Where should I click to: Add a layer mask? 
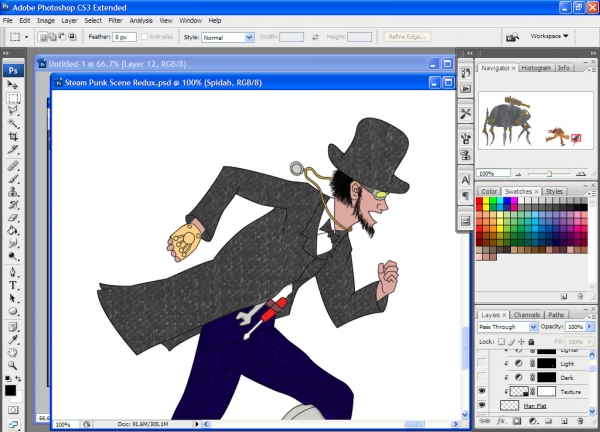point(517,421)
